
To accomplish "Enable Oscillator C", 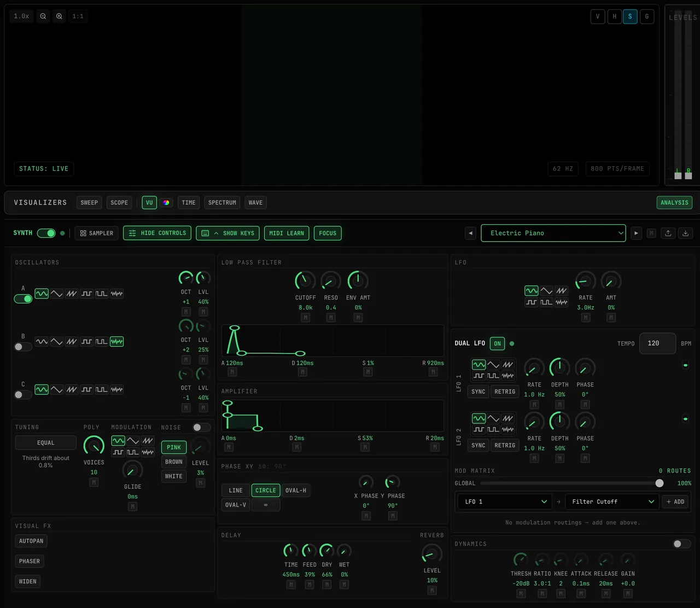I will pyautogui.click(x=23, y=394).
